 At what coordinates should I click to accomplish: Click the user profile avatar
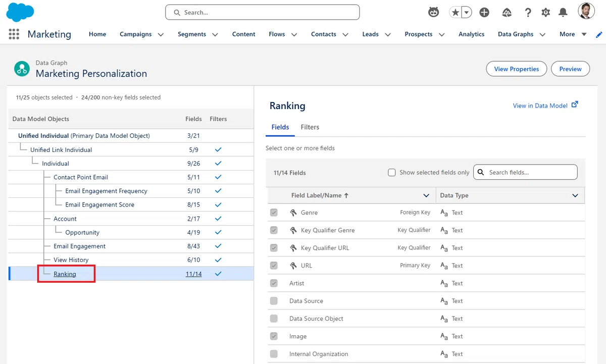point(586,12)
